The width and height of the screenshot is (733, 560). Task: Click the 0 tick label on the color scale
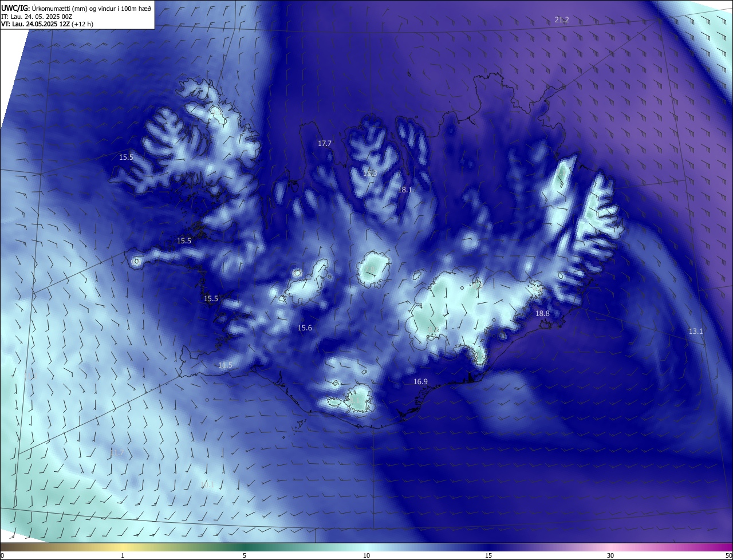tap(2, 555)
